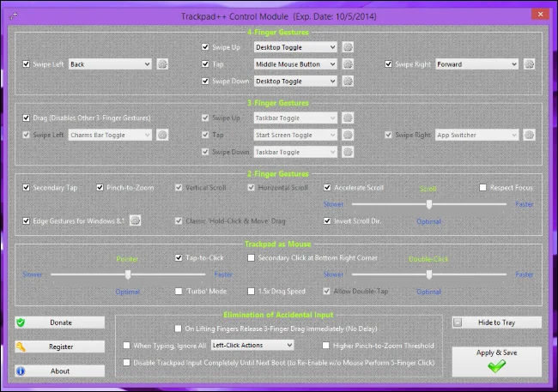
Task: Toggle 4-finger Swipe Down checkbox
Action: point(205,81)
